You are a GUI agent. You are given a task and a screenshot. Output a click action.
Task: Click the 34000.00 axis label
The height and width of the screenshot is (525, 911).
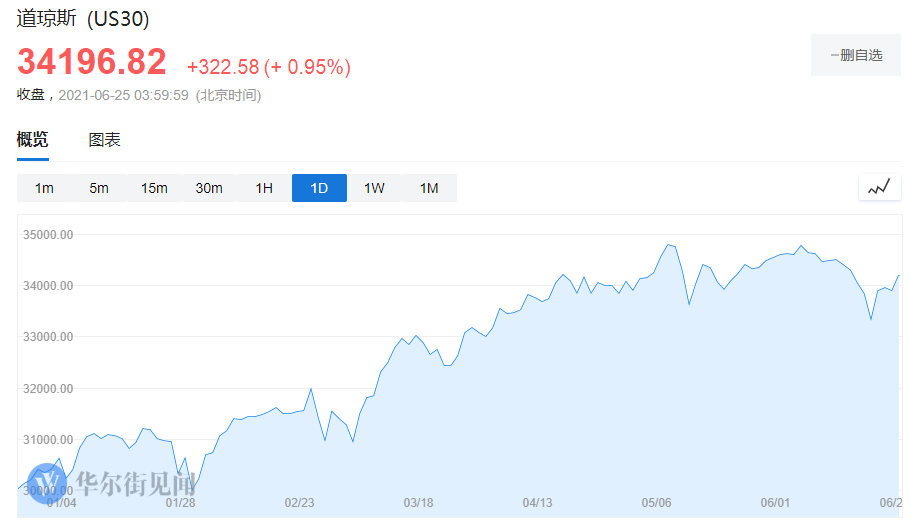click(x=48, y=286)
